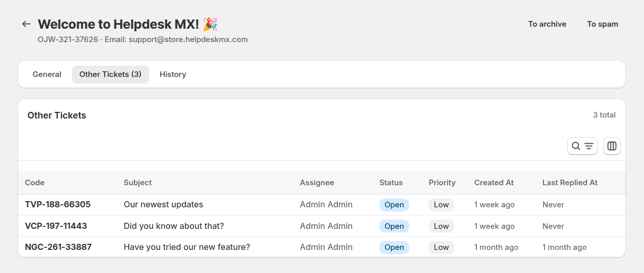Click Open status badge of TVP-188-66305
644x273 pixels.
click(x=394, y=205)
